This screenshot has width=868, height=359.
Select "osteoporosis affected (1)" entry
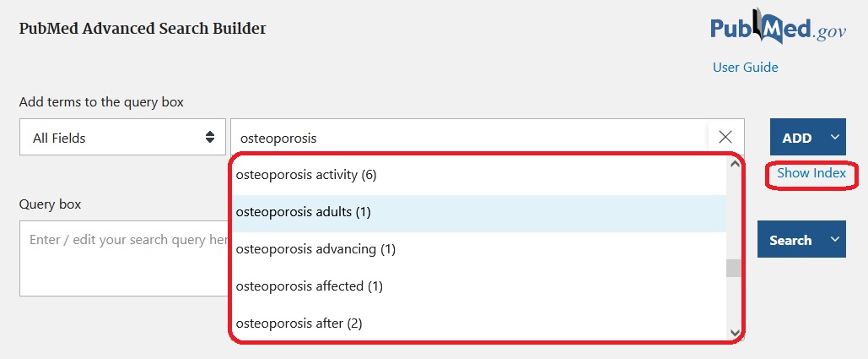309,286
